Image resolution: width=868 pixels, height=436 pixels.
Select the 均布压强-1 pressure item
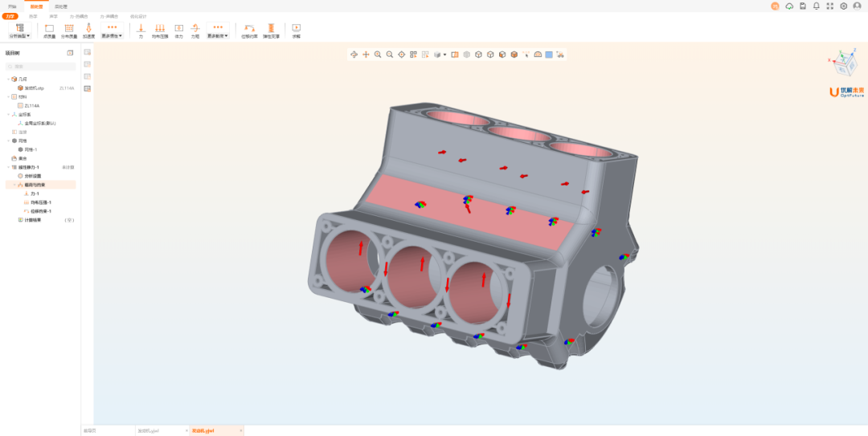point(41,202)
